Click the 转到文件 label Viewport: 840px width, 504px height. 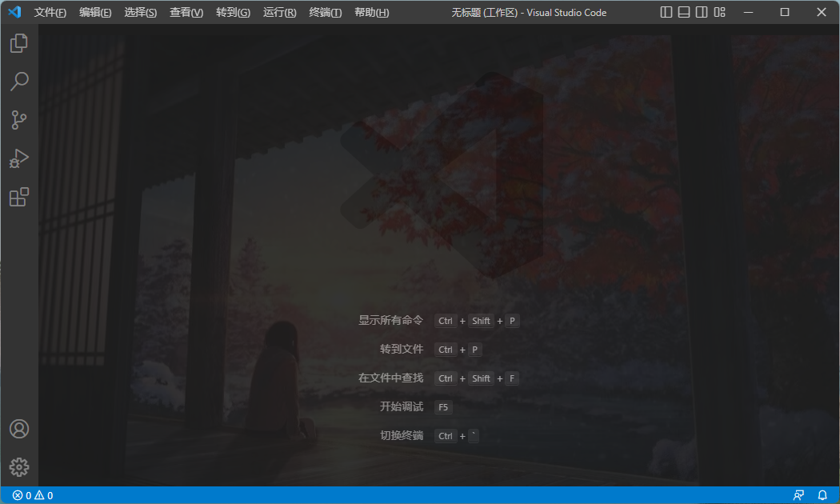click(402, 350)
